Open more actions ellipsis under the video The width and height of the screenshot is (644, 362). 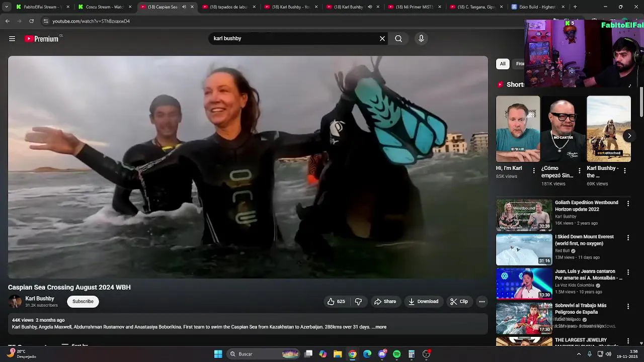pyautogui.click(x=482, y=302)
